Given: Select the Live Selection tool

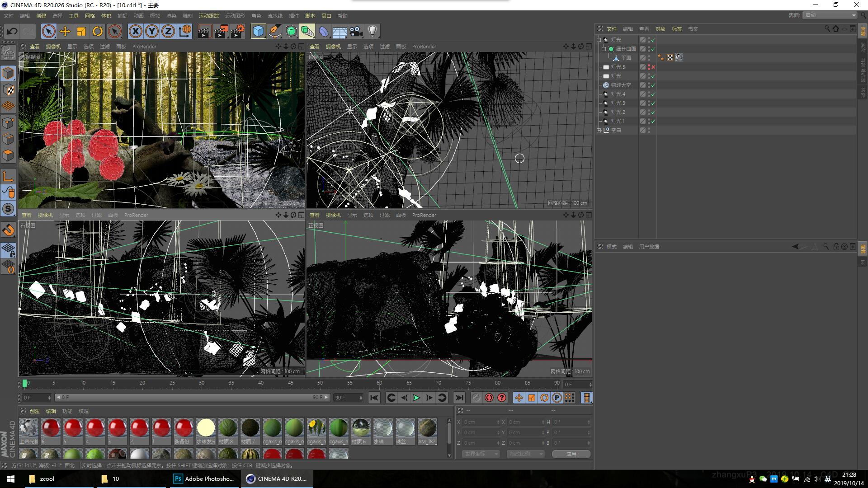Looking at the screenshot, I should 49,31.
